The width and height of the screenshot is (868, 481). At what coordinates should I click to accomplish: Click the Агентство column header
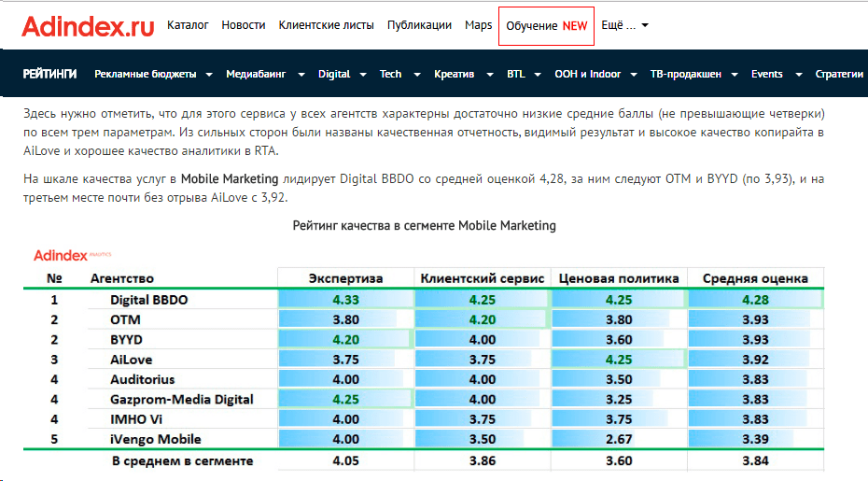pyautogui.click(x=121, y=278)
